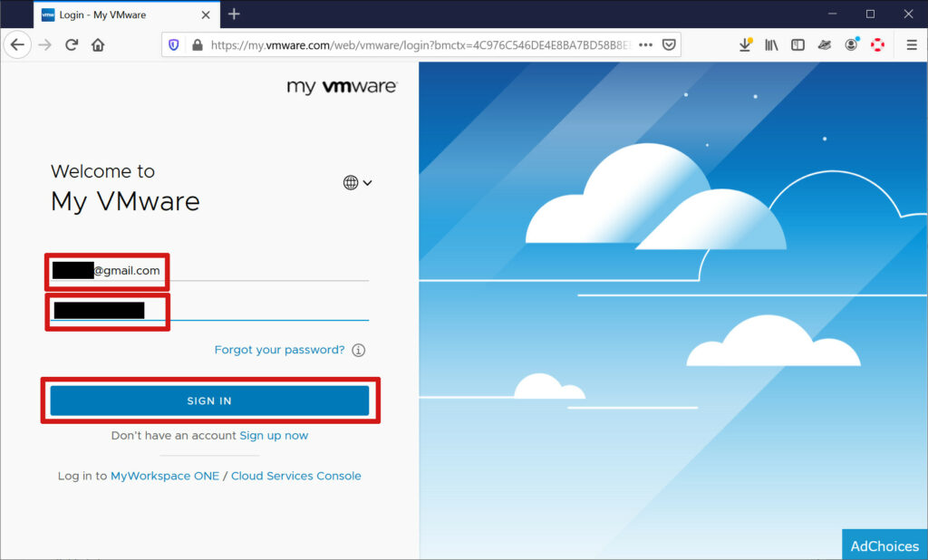Click the bird-shaped extension toolbar icon
This screenshot has width=928, height=560.
coord(825,45)
